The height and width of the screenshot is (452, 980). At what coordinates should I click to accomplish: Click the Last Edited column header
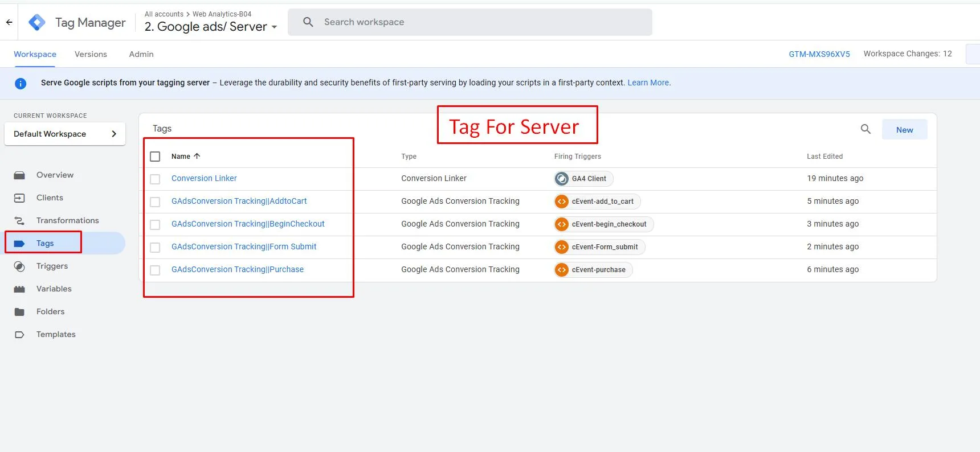coord(824,157)
